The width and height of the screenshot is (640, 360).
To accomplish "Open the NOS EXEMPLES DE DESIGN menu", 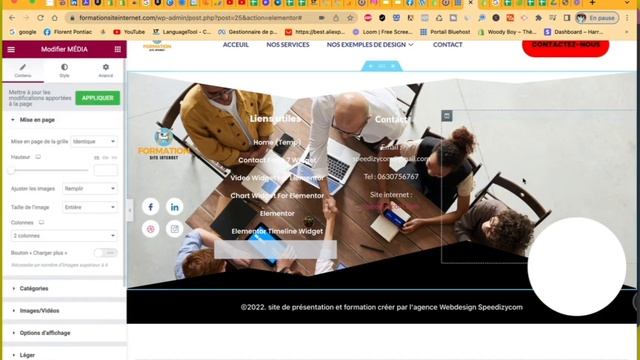I will [x=370, y=44].
